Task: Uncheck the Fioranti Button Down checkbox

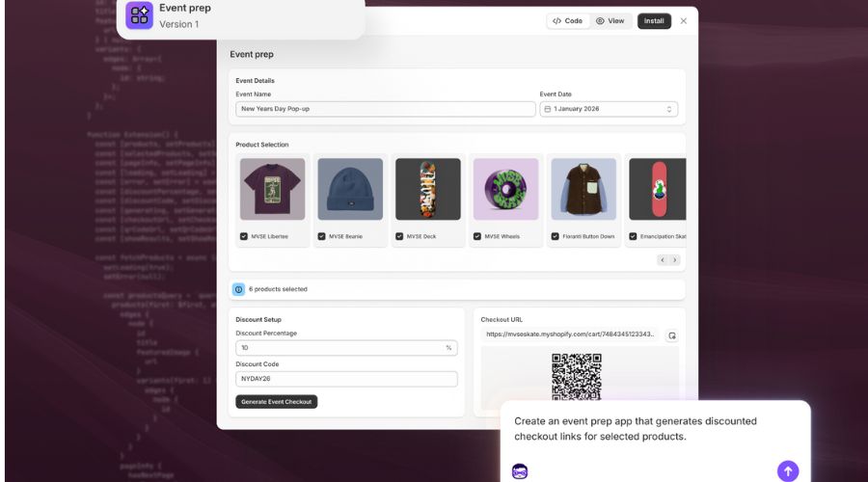Action: click(x=555, y=236)
